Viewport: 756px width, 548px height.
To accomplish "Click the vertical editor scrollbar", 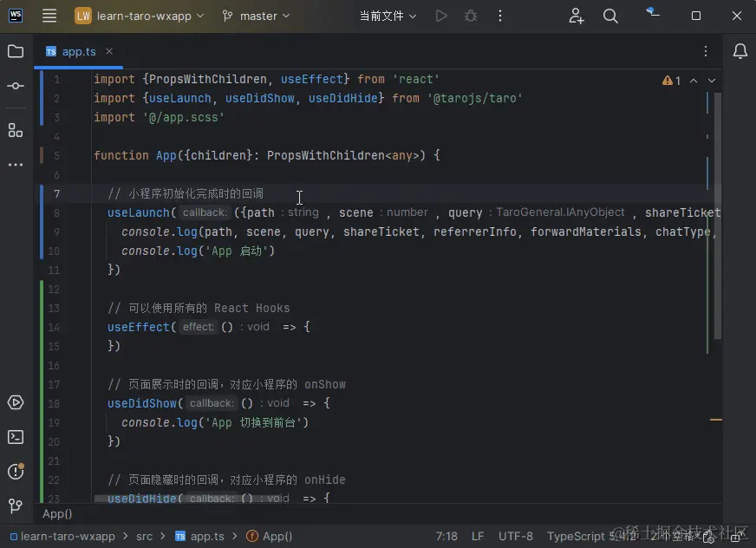I will (x=718, y=216).
